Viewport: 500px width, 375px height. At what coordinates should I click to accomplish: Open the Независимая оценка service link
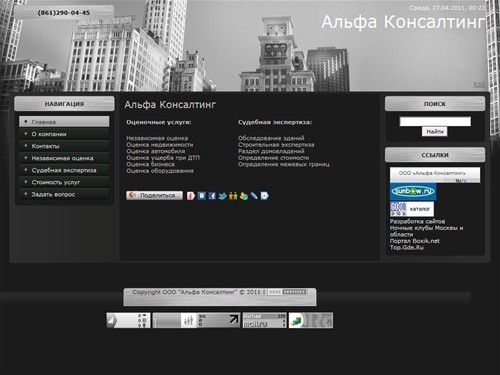tap(157, 138)
